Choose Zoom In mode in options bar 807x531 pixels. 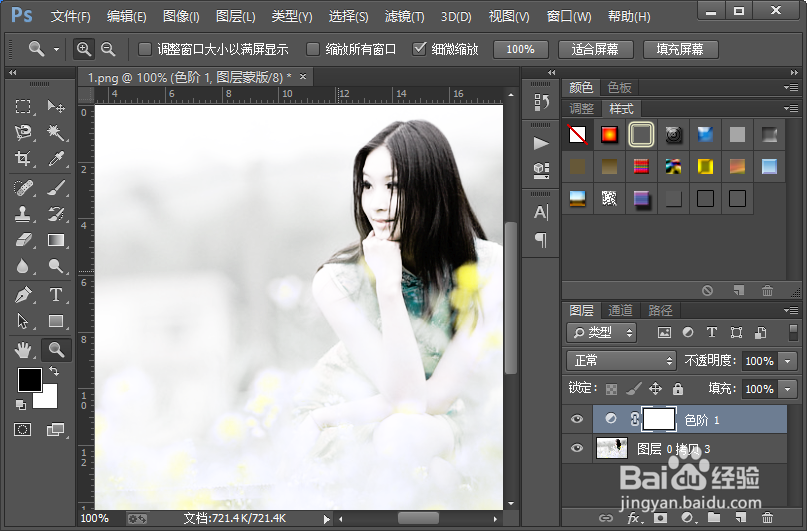[83, 49]
